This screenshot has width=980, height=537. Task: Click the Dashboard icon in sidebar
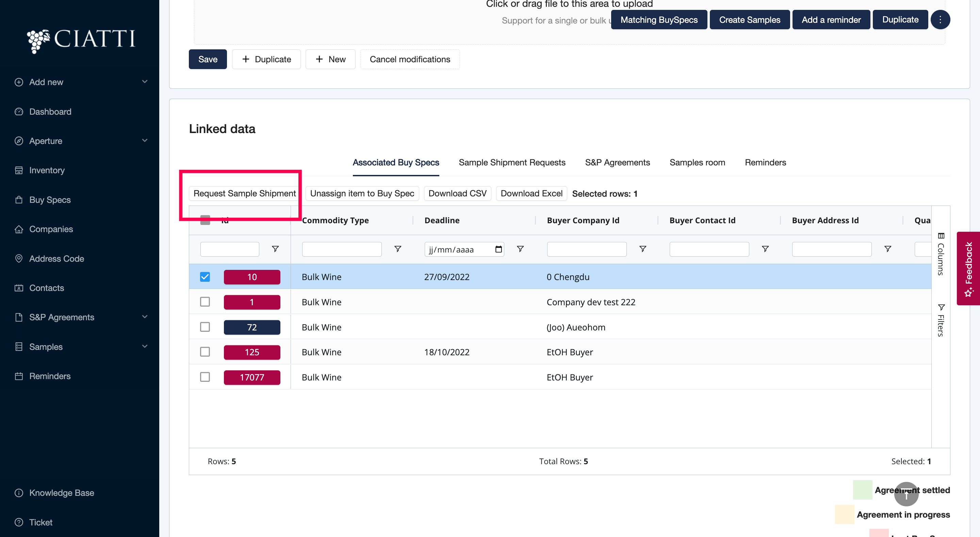(x=19, y=112)
